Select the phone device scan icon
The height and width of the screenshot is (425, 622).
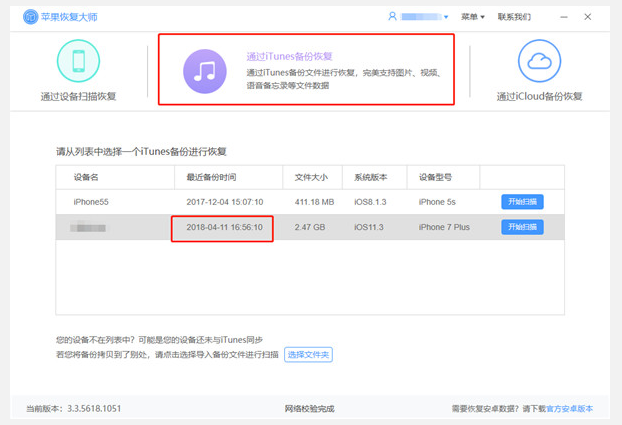(x=78, y=61)
